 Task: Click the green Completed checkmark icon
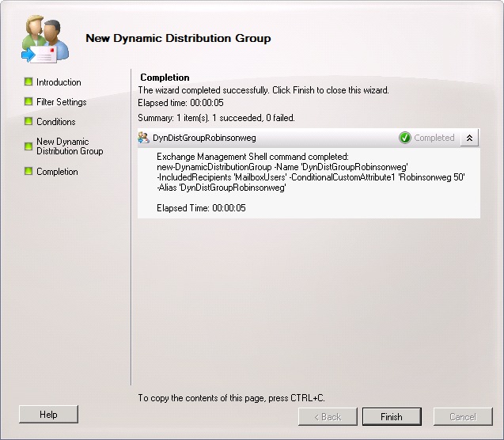[x=405, y=138]
